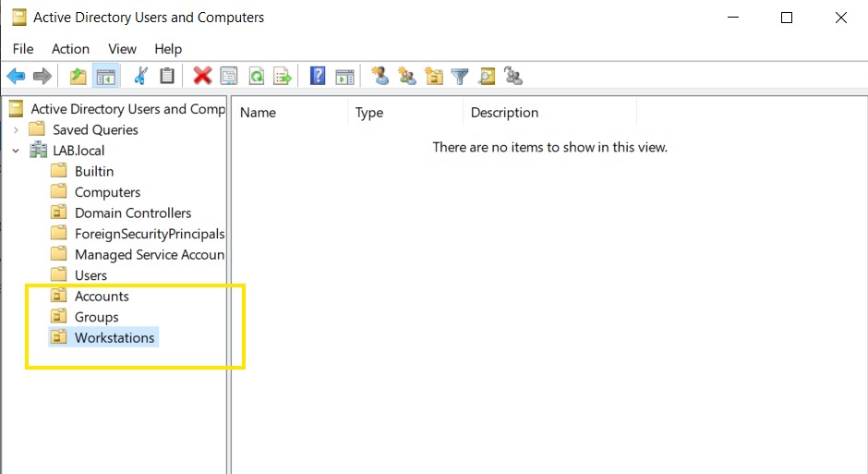Click the Copy clipboard toolbar icon
This screenshot has width=868, height=474.
[x=166, y=76]
